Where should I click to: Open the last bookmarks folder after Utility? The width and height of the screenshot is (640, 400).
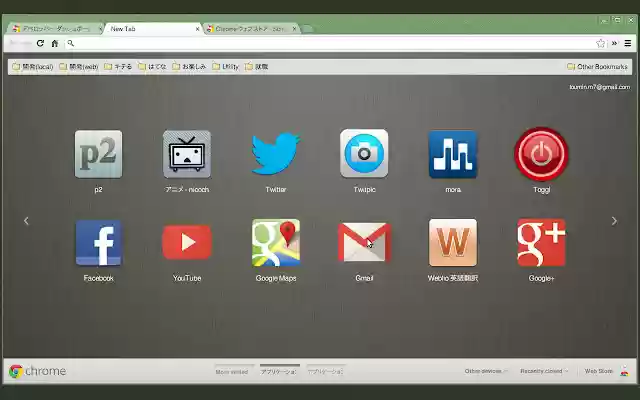click(256, 67)
